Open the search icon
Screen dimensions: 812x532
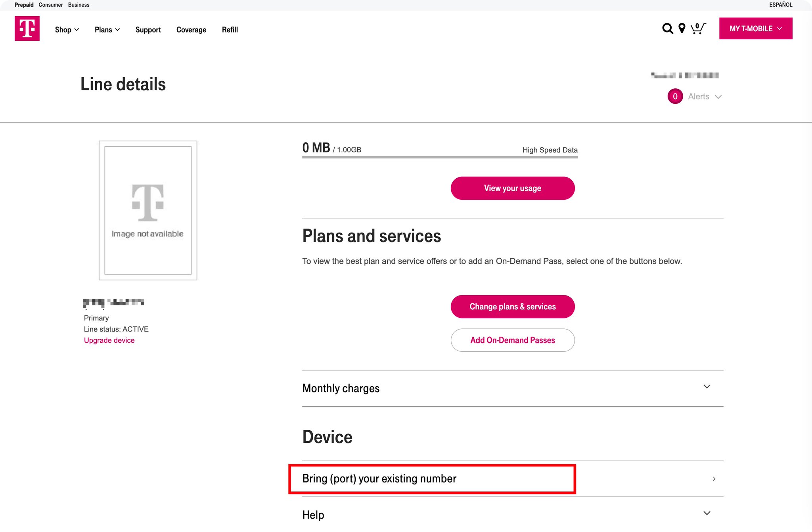[x=667, y=29]
